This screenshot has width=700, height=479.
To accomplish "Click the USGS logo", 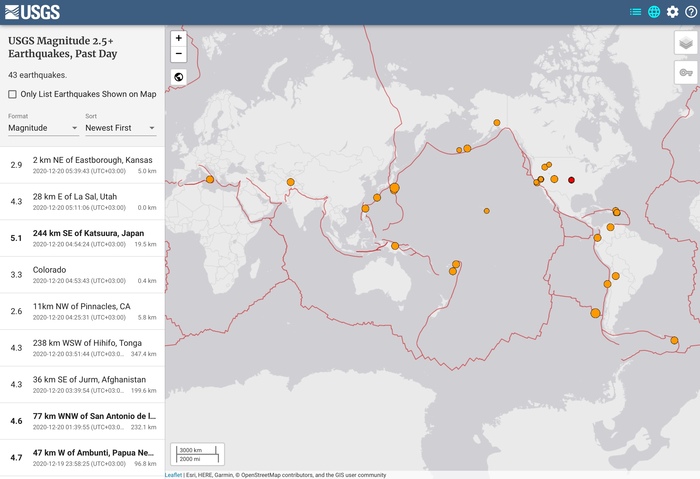I will click(32, 12).
